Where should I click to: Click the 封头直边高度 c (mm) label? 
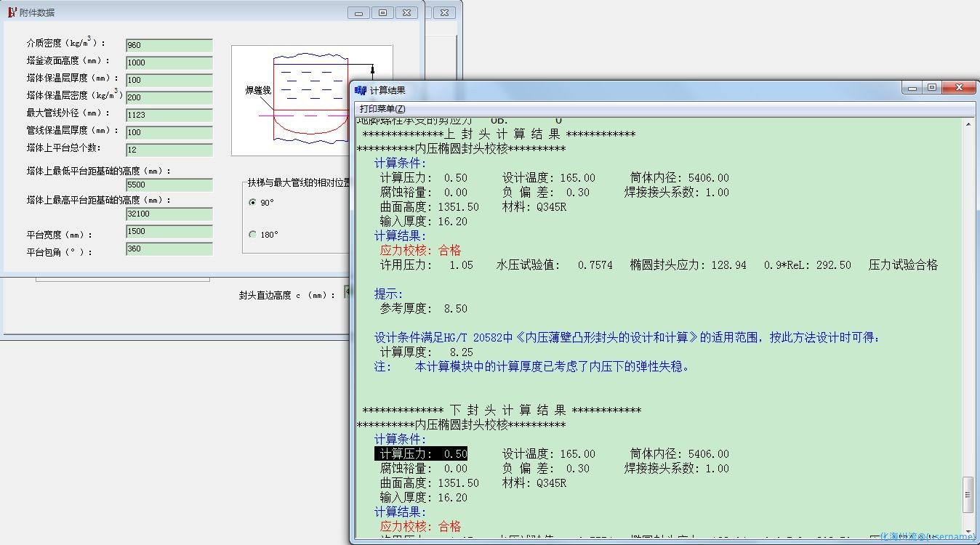pyautogui.click(x=287, y=295)
